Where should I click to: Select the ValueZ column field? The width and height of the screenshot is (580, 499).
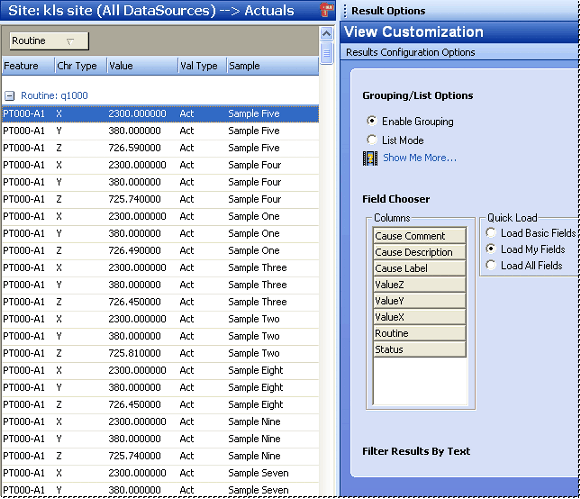[x=419, y=284]
